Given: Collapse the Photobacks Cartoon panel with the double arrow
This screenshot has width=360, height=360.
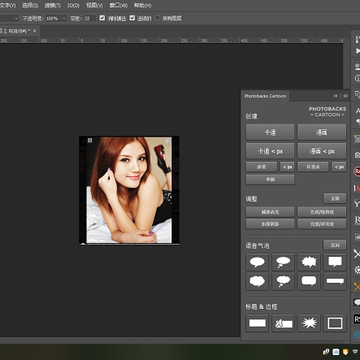Looking at the screenshot, I should (336, 96).
